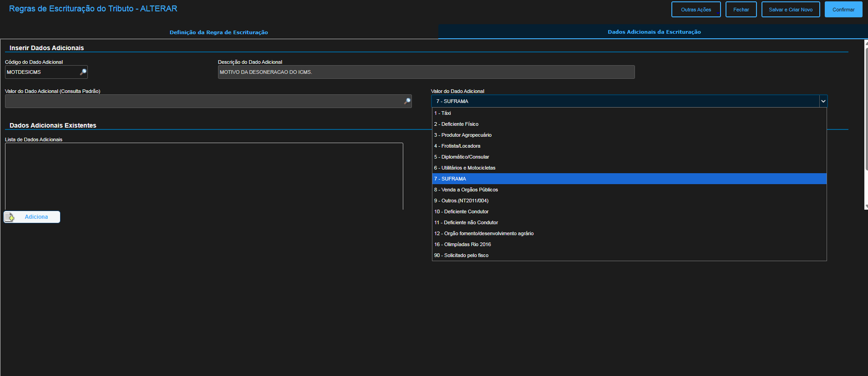
Task: Click the magnifier in the Código do Dado Adicional field
Action: click(83, 72)
